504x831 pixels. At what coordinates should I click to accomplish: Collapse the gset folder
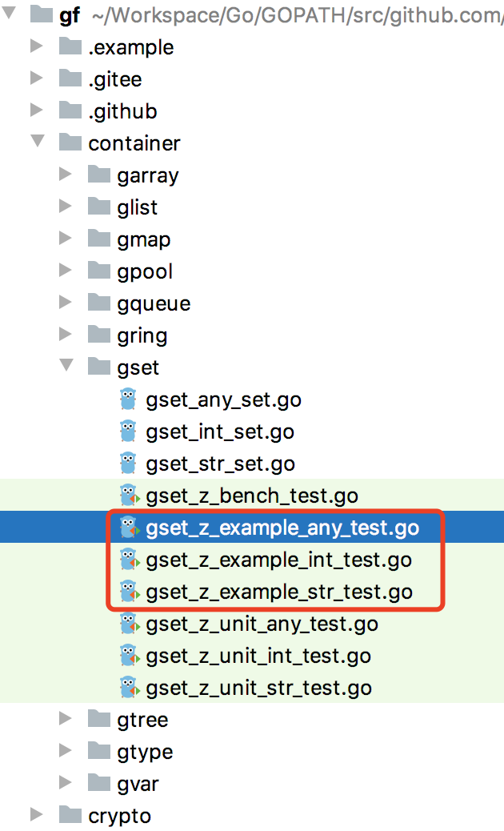tap(66, 365)
